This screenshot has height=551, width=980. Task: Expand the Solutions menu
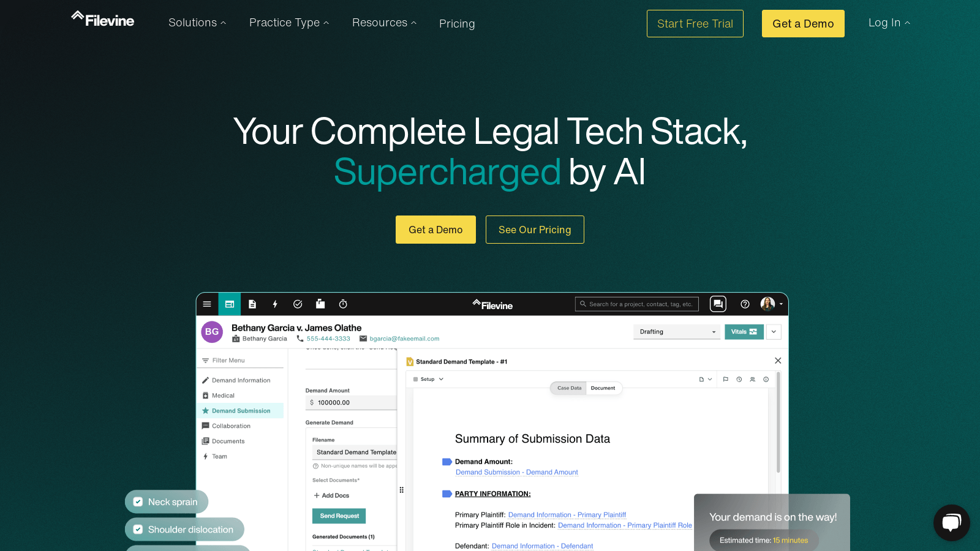197,23
